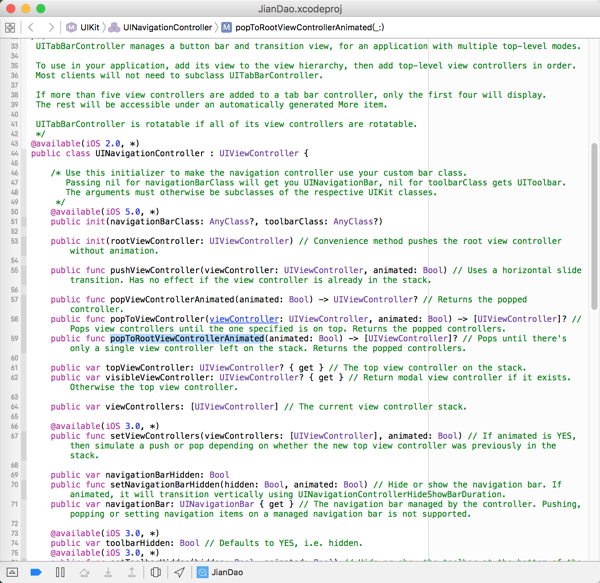Viewport: 600px width, 583px height.
Task: Click the Step Into debug icon
Action: (x=108, y=572)
